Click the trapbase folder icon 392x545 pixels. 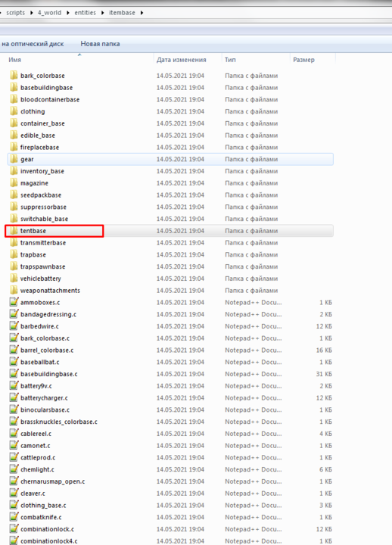[x=14, y=254]
